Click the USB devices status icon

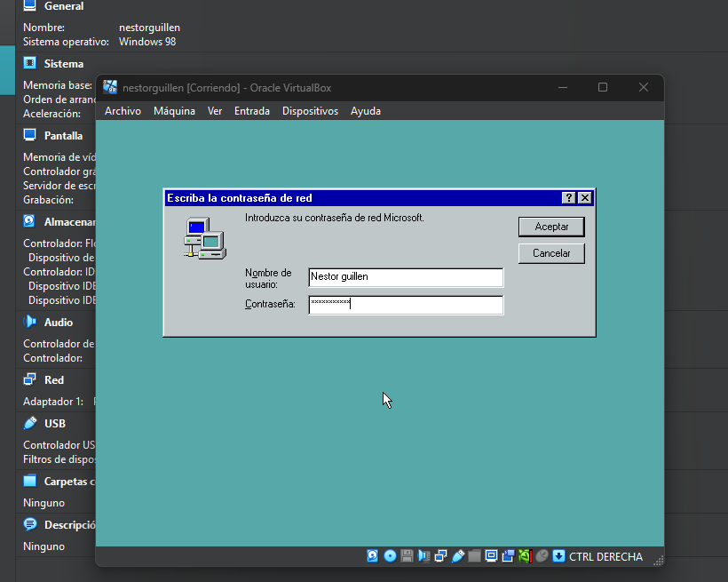458,556
